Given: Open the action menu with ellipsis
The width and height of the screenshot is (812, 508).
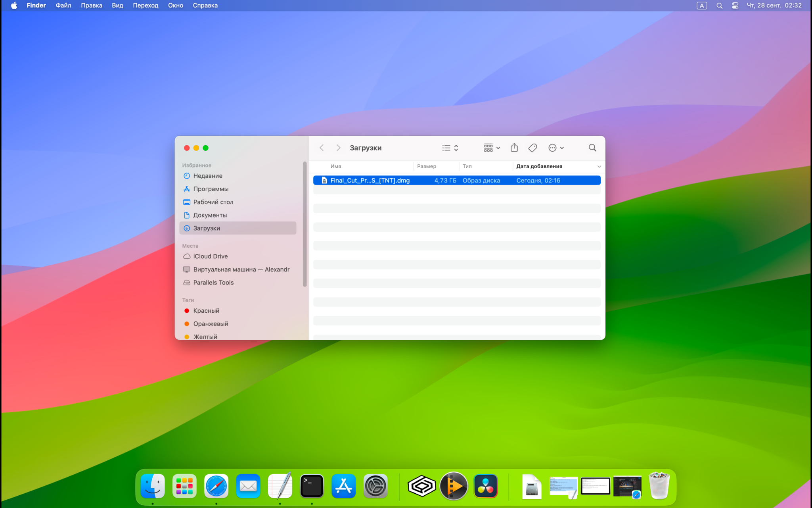Looking at the screenshot, I should tap(556, 148).
